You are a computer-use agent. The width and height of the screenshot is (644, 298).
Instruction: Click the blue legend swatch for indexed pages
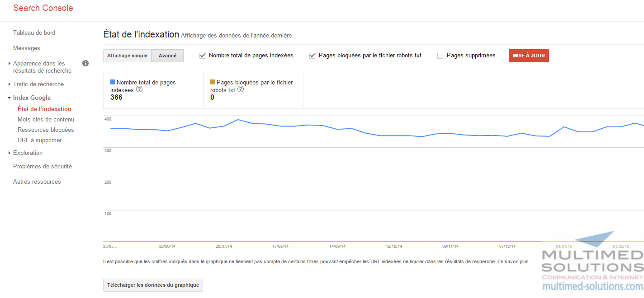click(113, 82)
